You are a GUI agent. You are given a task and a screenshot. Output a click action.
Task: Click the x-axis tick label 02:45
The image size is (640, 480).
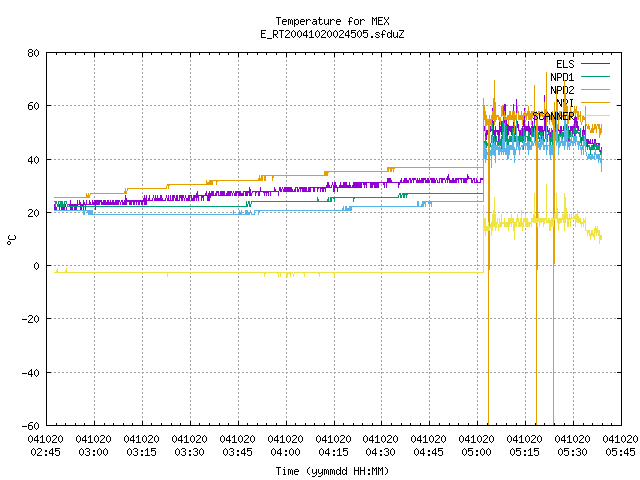46,452
